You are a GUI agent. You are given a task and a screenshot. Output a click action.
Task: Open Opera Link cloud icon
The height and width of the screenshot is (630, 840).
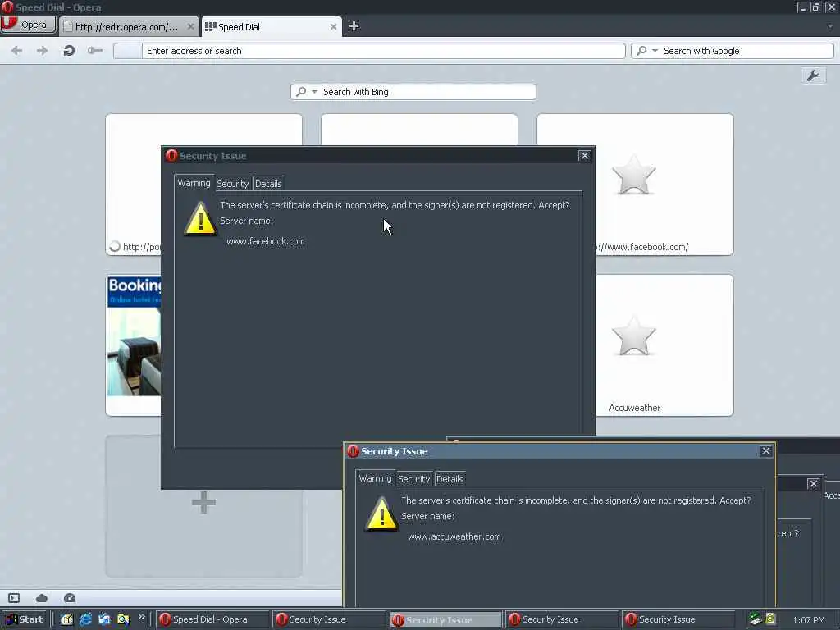[x=42, y=598]
